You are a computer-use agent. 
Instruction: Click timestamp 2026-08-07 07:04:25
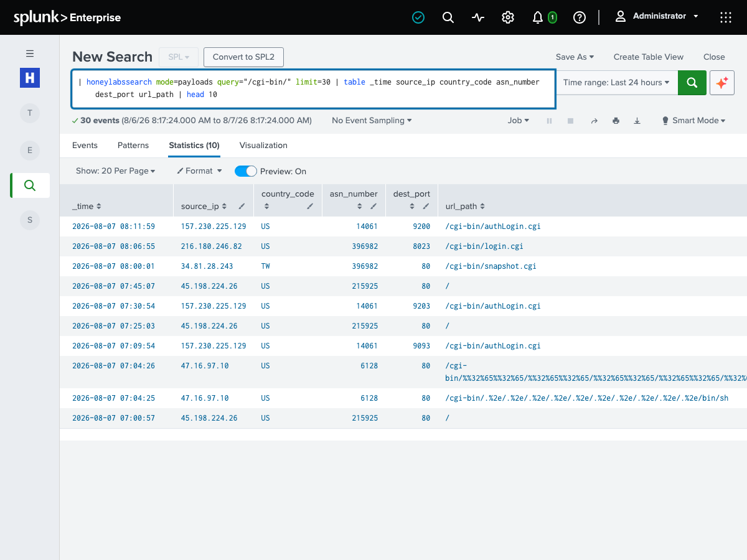pyautogui.click(x=113, y=398)
